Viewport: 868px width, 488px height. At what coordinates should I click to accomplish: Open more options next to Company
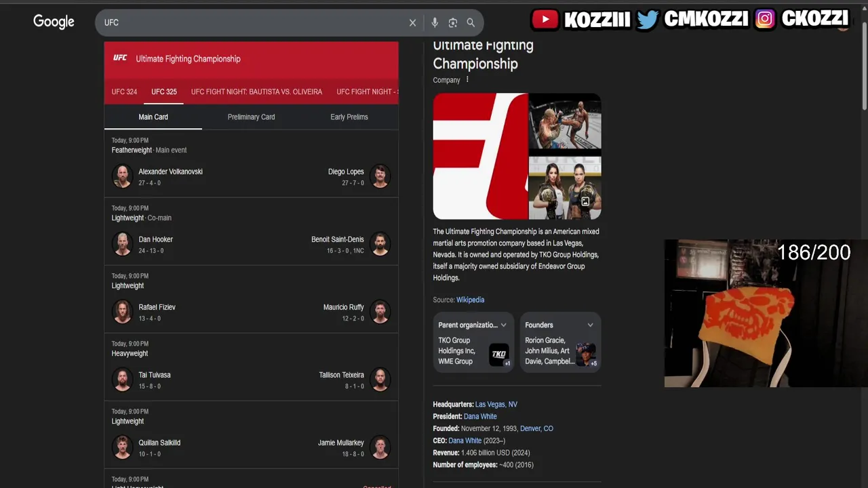coord(467,80)
